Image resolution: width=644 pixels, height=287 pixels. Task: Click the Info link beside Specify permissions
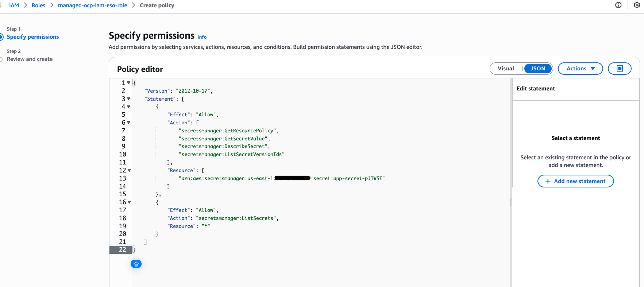(x=202, y=37)
